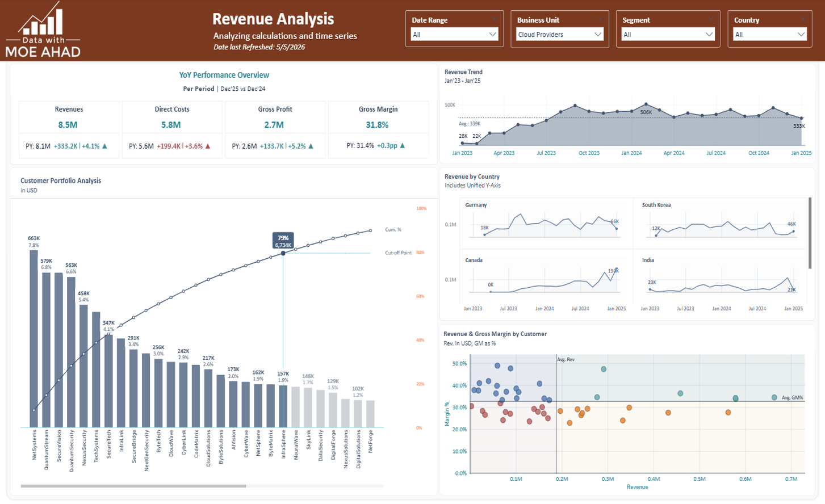Screen dimensions: 825x504
Task: Click the green up arrow in Gross Margin card
Action: 403,145
